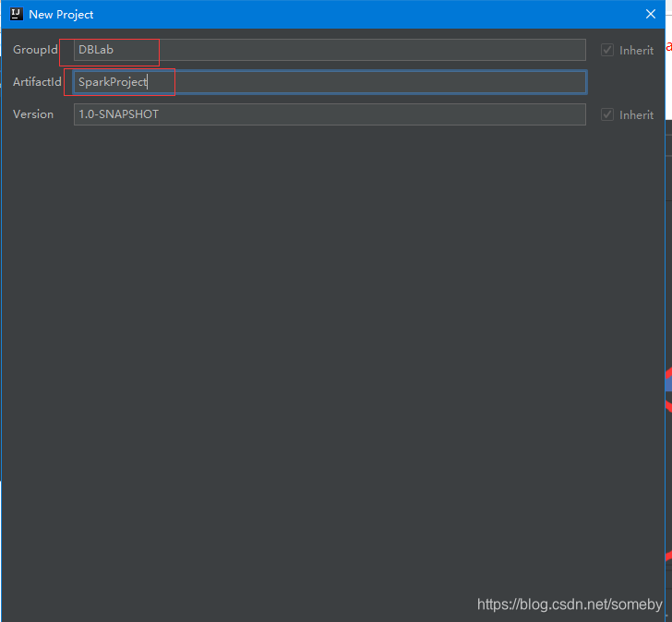Click the Version label text
Image resolution: width=672 pixels, height=622 pixels.
pos(33,114)
